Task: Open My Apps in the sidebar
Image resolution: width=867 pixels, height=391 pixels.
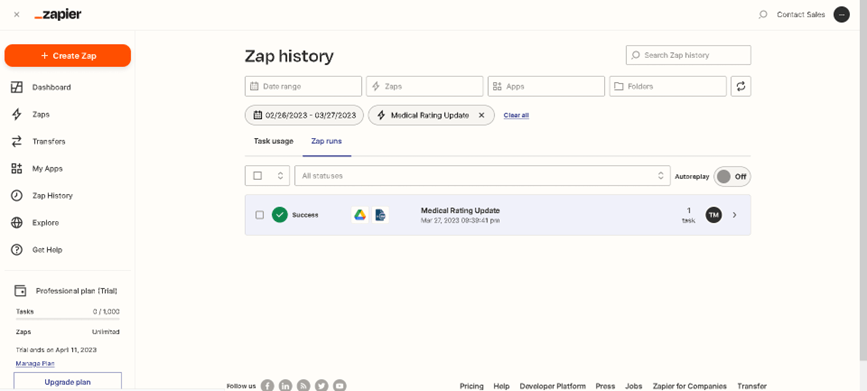Action: point(47,169)
